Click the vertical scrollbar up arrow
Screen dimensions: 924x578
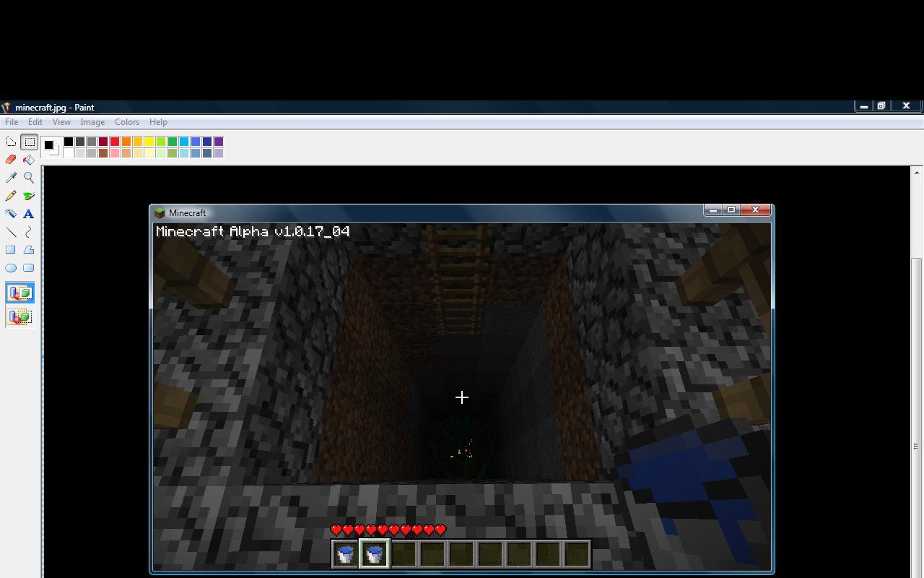pos(917,172)
